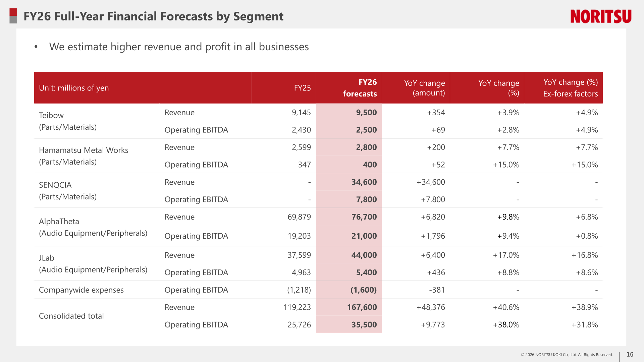The image size is (644, 362).
Task: Click AlphaTheta revenue YoY +9.8%
Action: [x=508, y=217]
